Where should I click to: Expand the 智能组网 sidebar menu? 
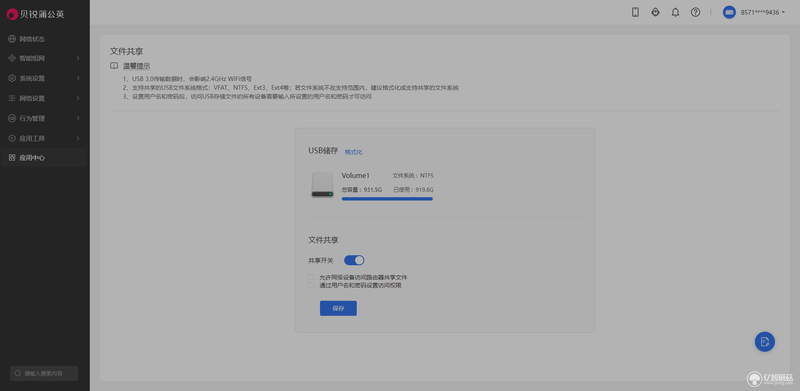click(x=45, y=58)
